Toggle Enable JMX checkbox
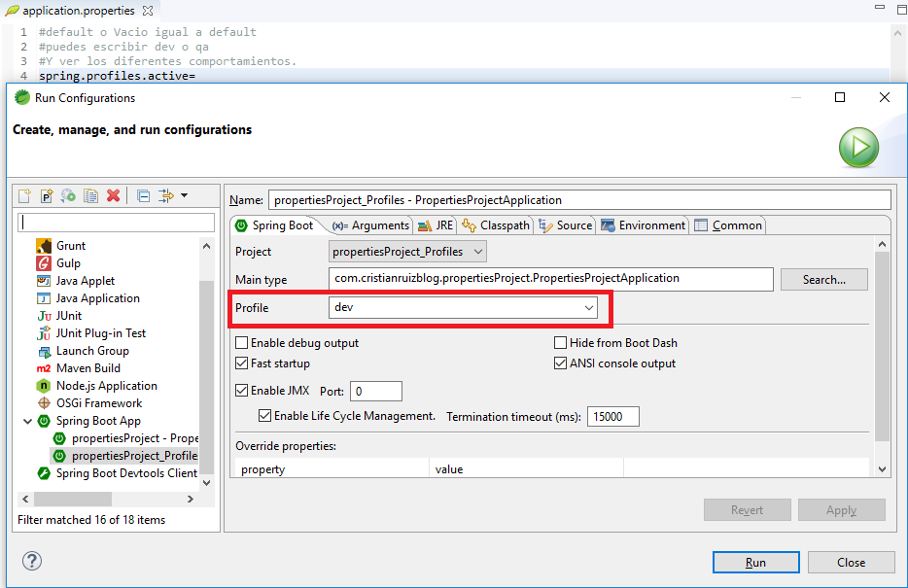Viewport: 908px width, 588px height. coord(241,391)
